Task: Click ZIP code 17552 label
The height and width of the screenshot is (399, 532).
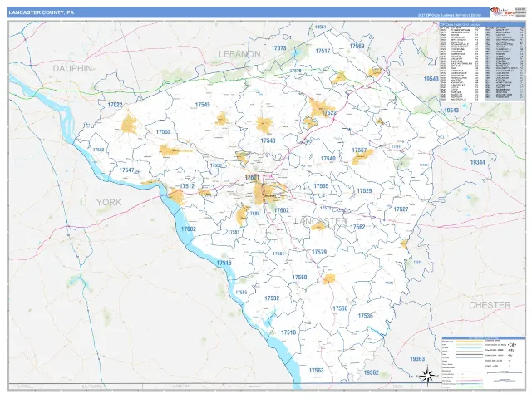Action: tap(164, 131)
